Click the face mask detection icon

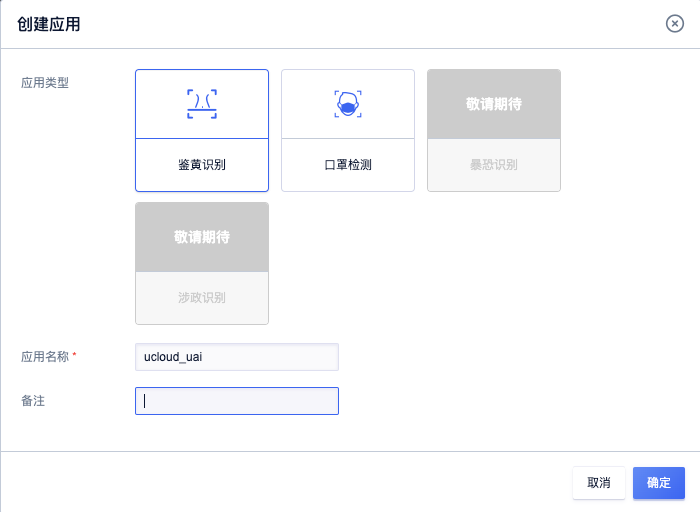(348, 104)
